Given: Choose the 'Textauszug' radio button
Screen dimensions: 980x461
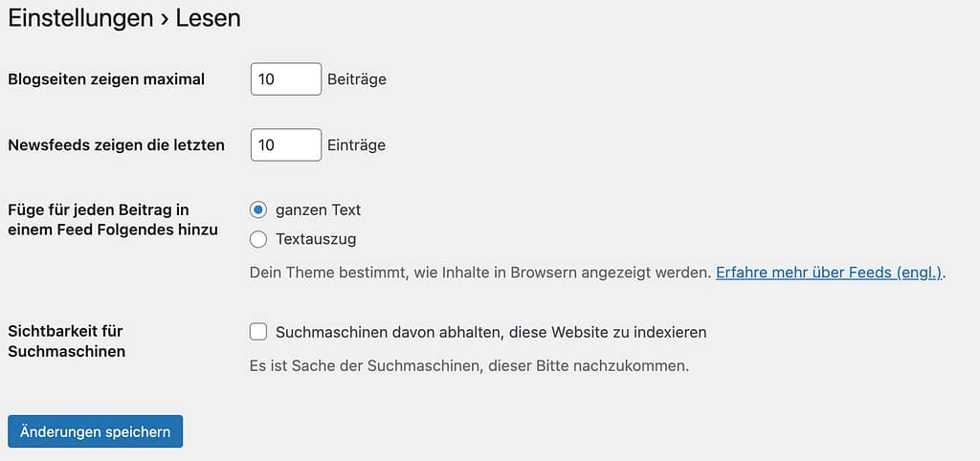Looking at the screenshot, I should point(257,239).
